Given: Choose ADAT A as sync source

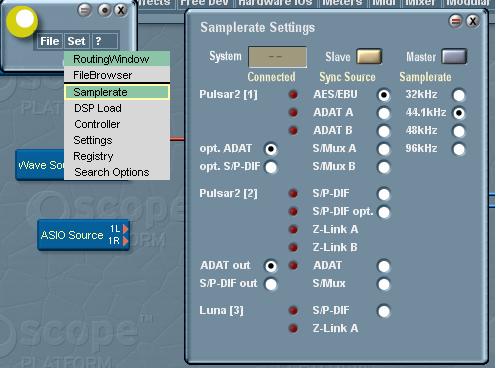Looking at the screenshot, I should pos(384,113).
